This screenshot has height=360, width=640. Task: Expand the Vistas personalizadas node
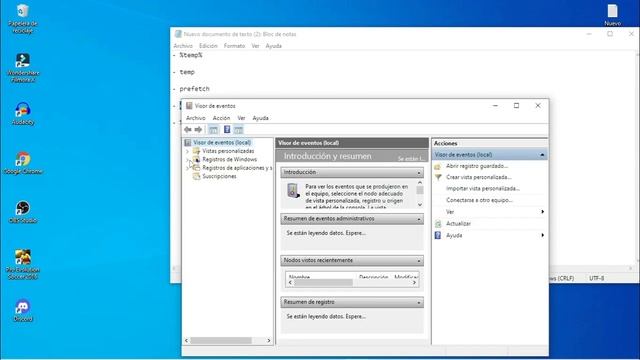click(x=187, y=151)
